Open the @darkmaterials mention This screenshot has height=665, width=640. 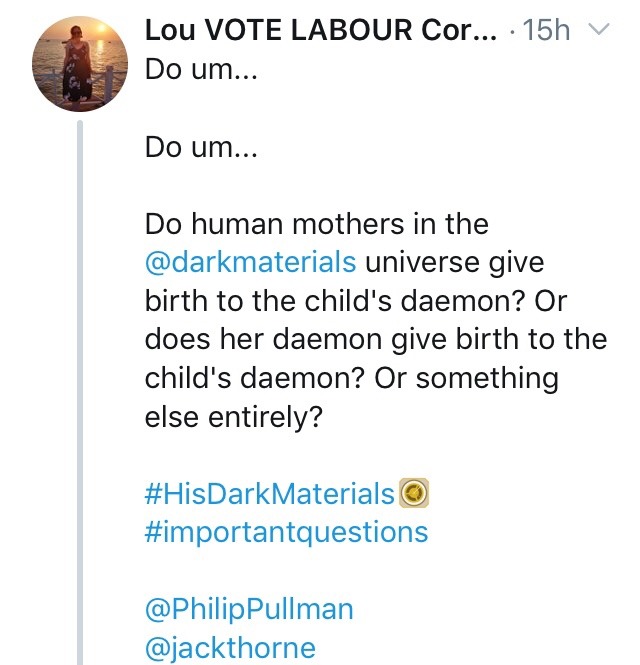[x=251, y=262]
